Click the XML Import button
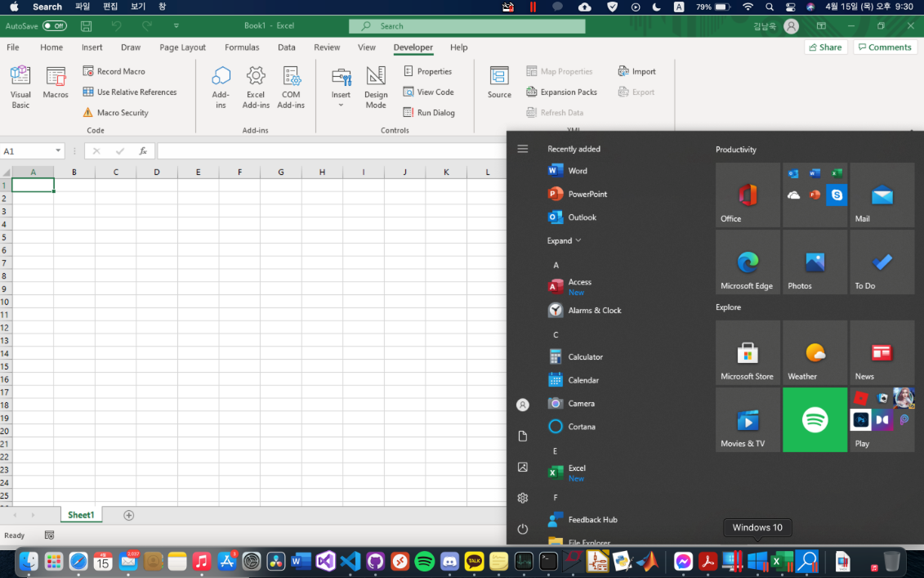 point(636,71)
